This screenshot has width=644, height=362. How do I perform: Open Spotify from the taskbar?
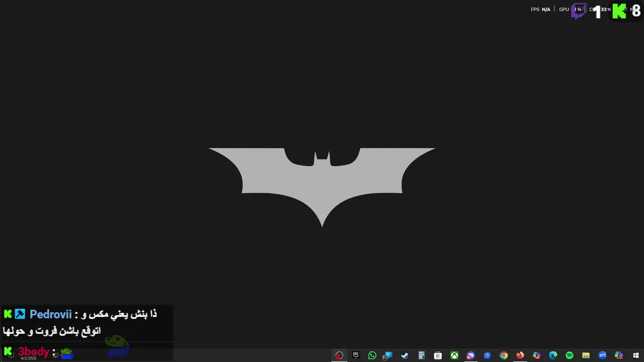(570, 355)
